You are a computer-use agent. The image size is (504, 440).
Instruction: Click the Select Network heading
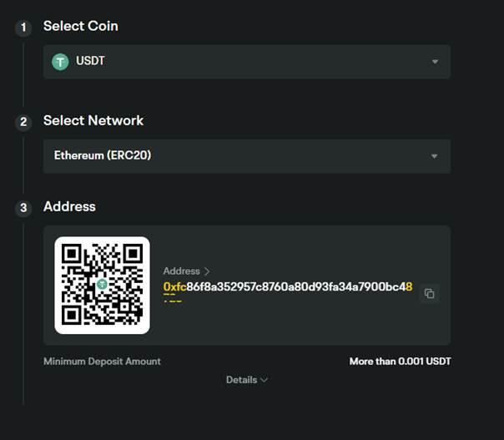(x=93, y=120)
